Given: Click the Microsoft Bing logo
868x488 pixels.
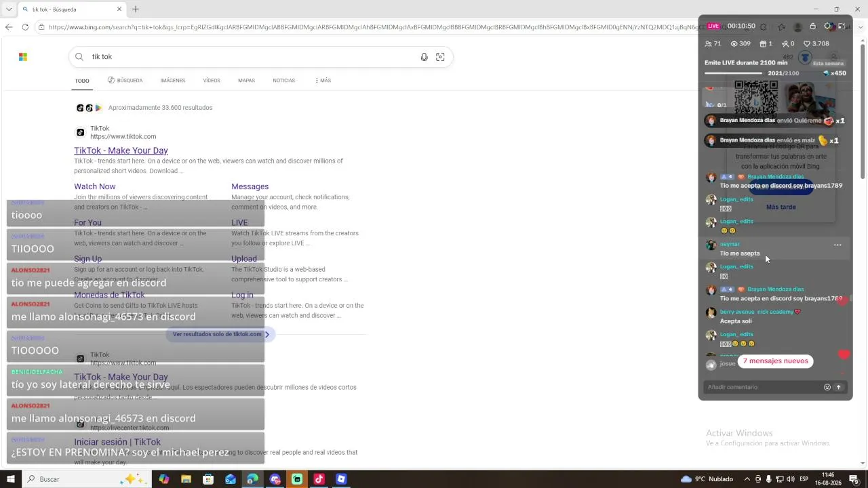Looking at the screenshot, I should click(23, 57).
